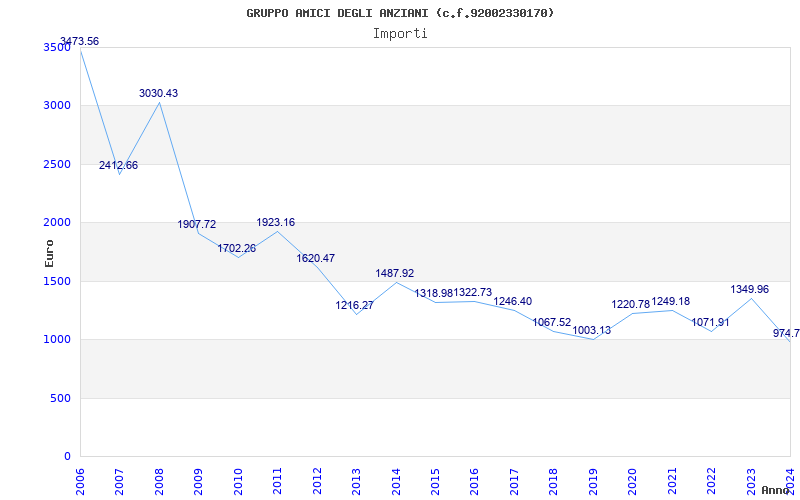Select the 1003.13 data label
The width and height of the screenshot is (800, 500).
(592, 330)
